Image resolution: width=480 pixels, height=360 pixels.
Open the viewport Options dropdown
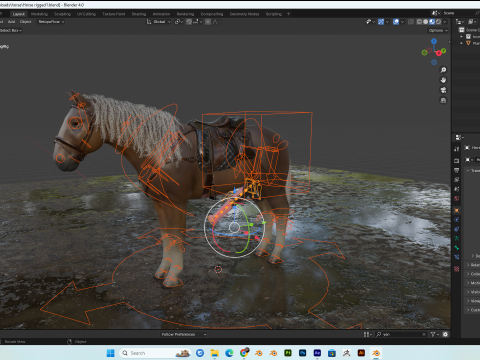coord(438,30)
